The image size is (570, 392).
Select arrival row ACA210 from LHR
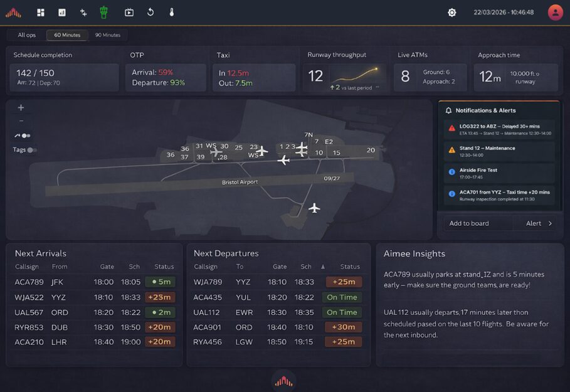click(x=95, y=342)
